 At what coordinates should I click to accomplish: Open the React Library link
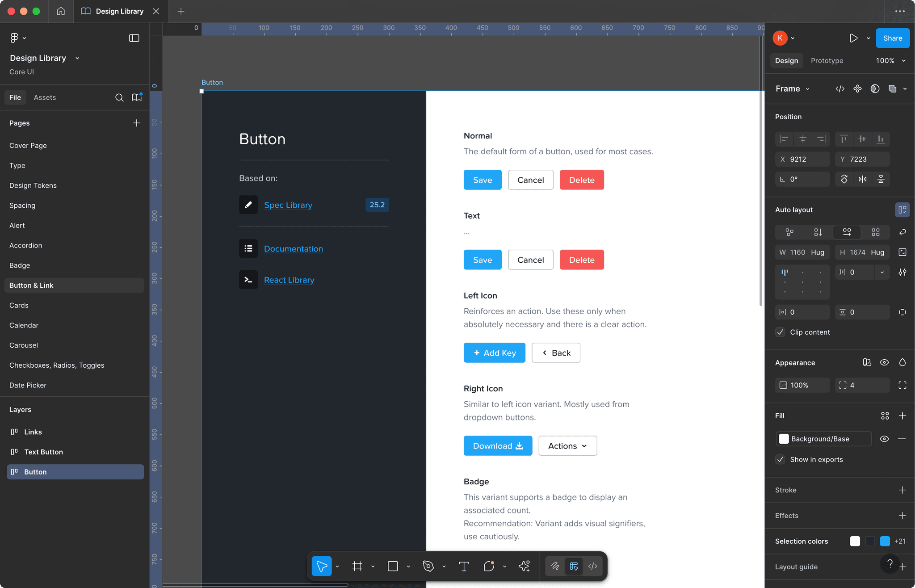[x=289, y=280]
